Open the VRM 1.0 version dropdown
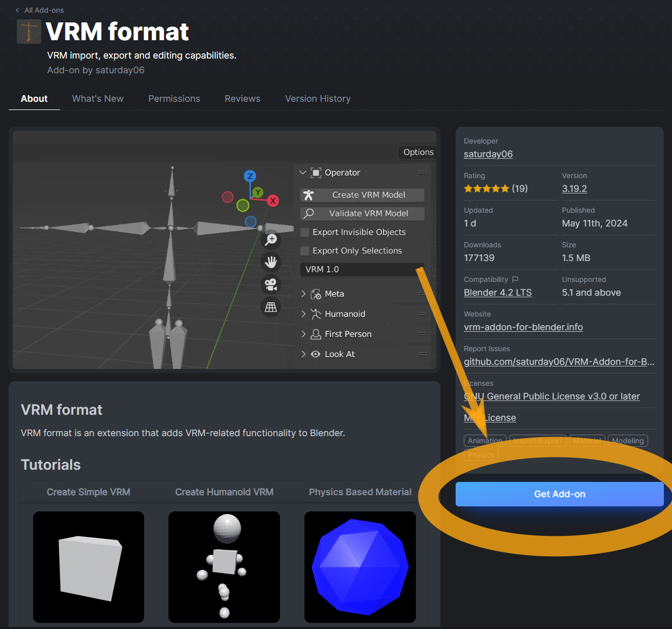672x629 pixels. tap(361, 269)
